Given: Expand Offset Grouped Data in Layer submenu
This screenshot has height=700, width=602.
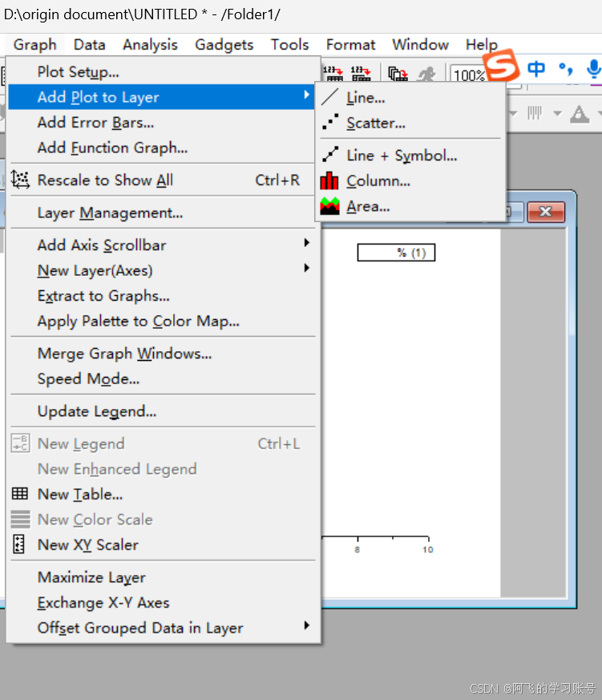Looking at the screenshot, I should coord(161,628).
